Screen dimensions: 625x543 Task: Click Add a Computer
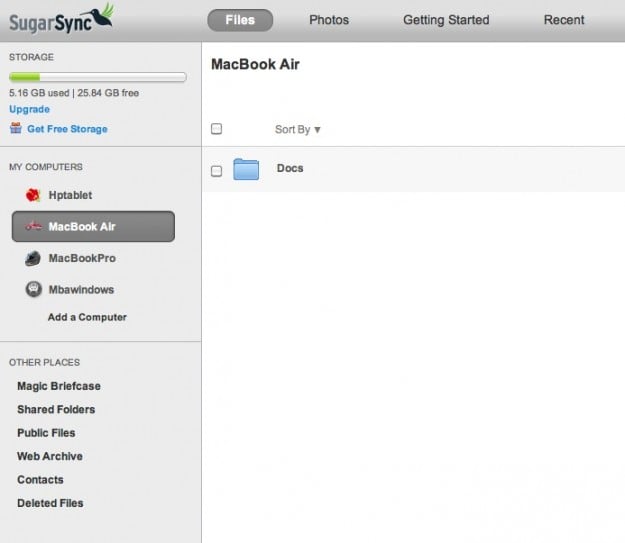(87, 317)
